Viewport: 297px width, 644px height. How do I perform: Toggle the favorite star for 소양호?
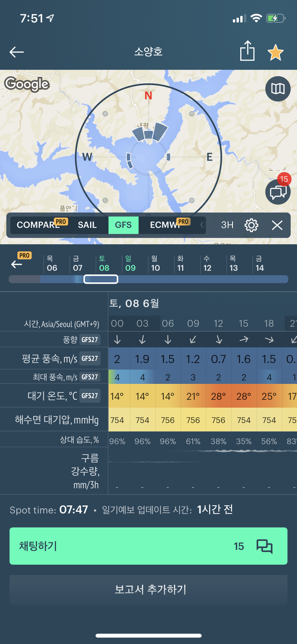pyautogui.click(x=275, y=53)
